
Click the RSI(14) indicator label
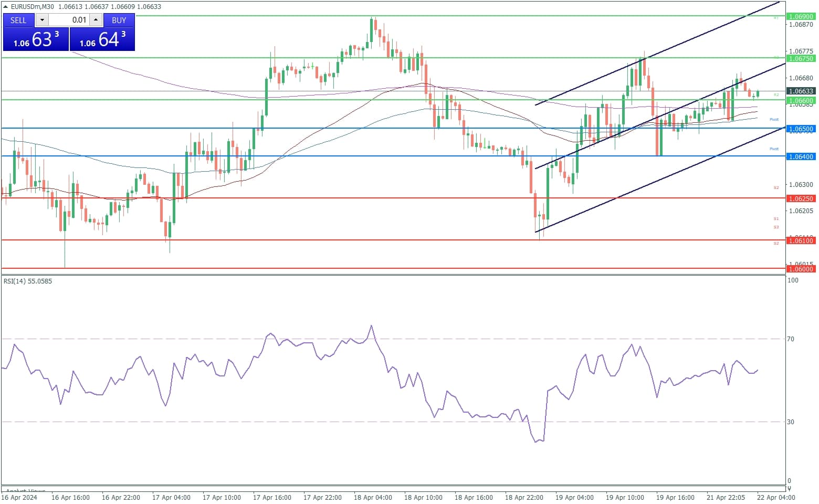click(28, 281)
